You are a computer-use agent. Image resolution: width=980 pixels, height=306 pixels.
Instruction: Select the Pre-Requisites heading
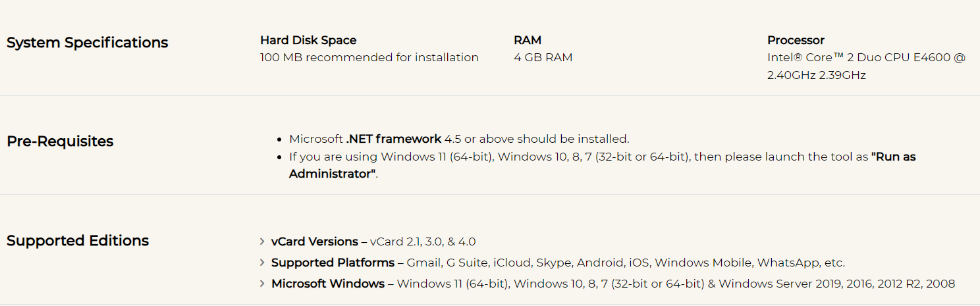pyautogui.click(x=60, y=141)
